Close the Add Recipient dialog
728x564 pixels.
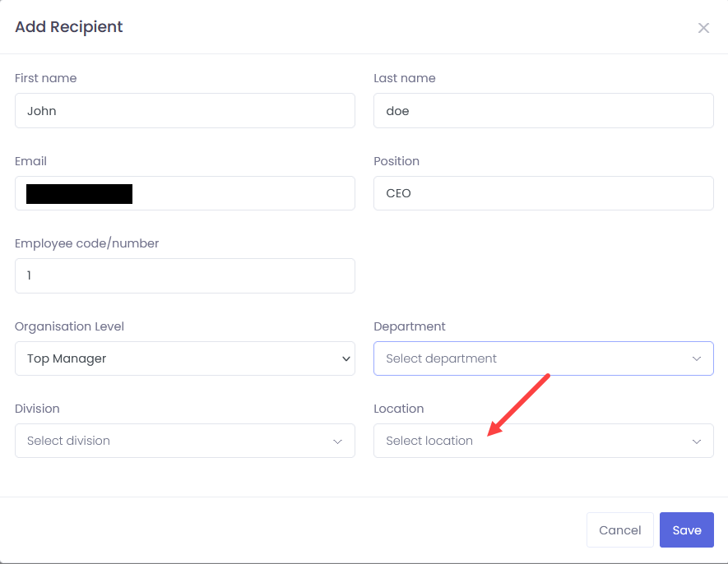click(703, 28)
